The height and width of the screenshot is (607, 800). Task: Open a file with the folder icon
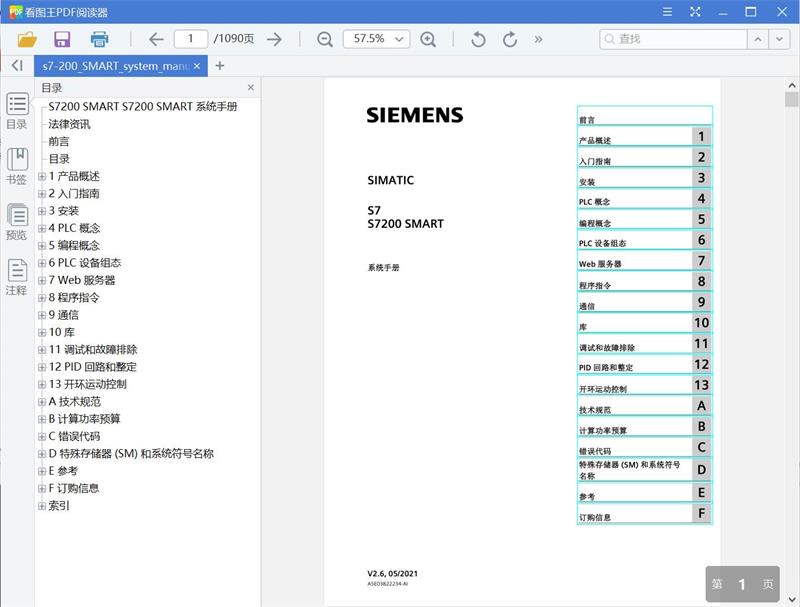click(x=27, y=39)
